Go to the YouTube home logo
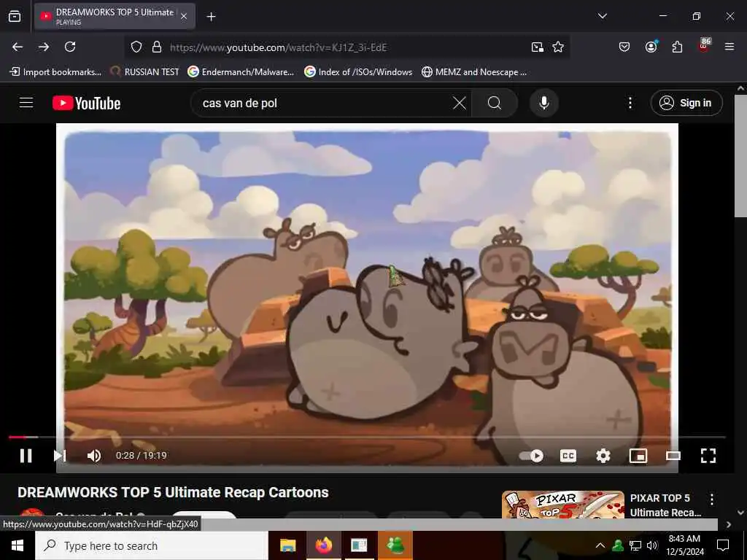Viewport: 747px width, 560px height. tap(86, 103)
